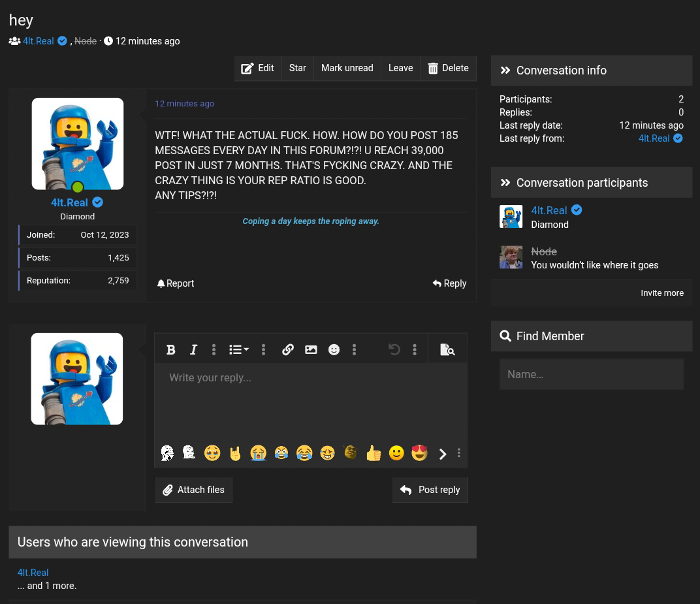700x604 pixels.
Task: Edit the conversation
Action: pyautogui.click(x=257, y=68)
